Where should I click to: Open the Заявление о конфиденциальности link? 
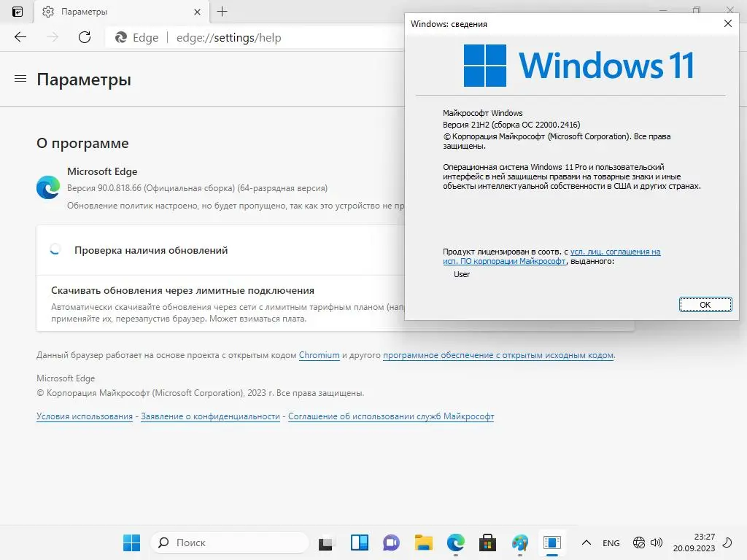(x=210, y=416)
